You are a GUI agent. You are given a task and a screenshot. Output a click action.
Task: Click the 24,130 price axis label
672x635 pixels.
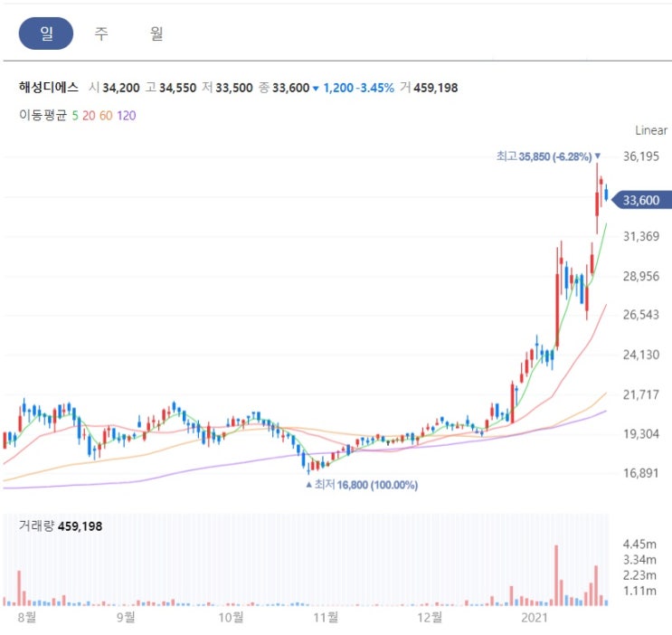pyautogui.click(x=640, y=355)
